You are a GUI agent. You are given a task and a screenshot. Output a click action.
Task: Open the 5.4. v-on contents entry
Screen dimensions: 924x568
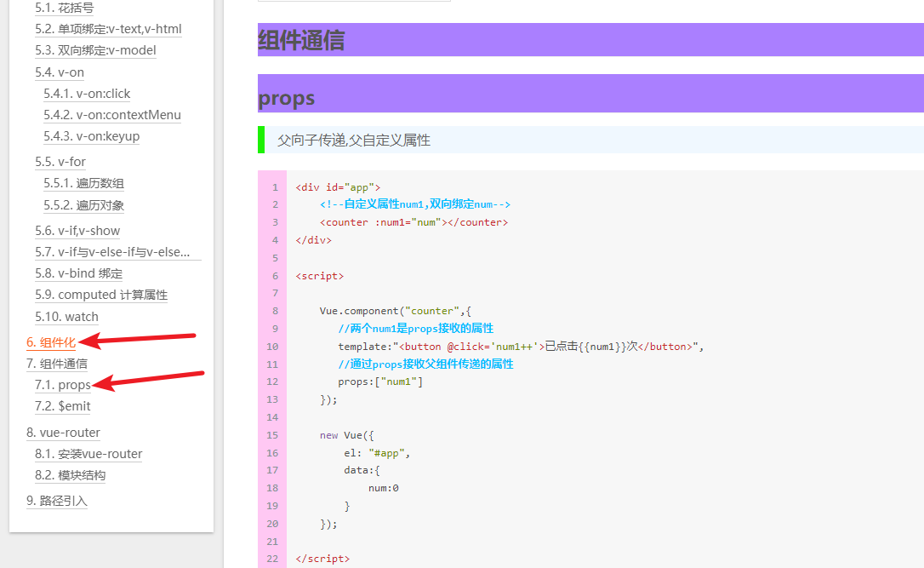(x=60, y=72)
